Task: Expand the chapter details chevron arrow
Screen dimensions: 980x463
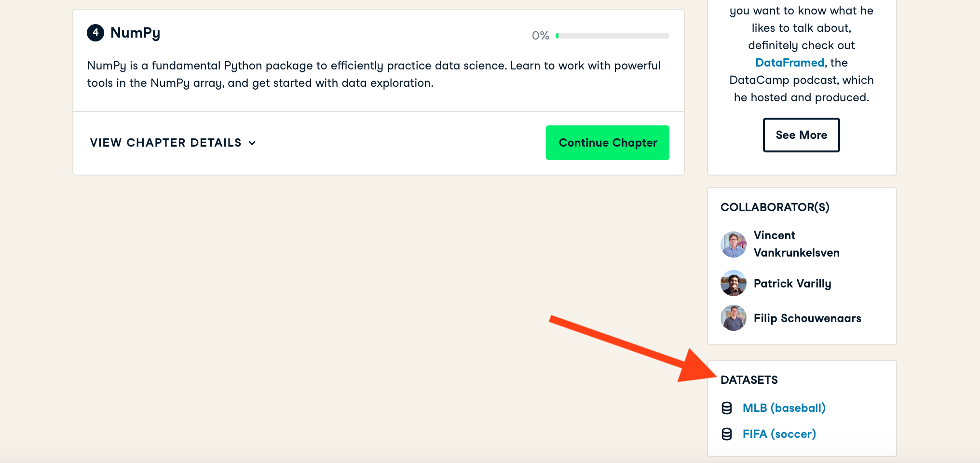Action: point(252,143)
